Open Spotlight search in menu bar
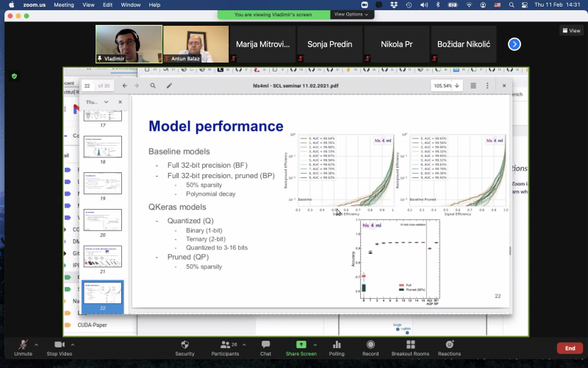 512,5
